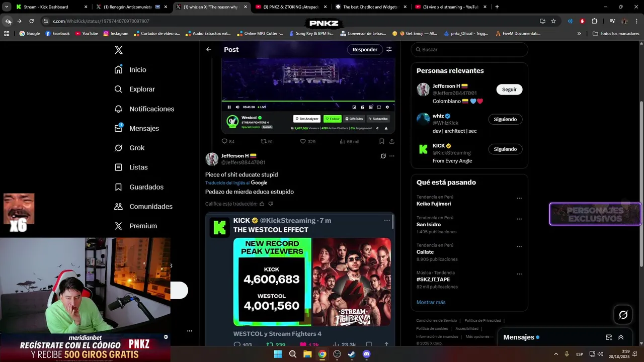Screen dimensions: 644x362
Task: Open reply sorting filter icon beside Responder
Action: (x=389, y=49)
